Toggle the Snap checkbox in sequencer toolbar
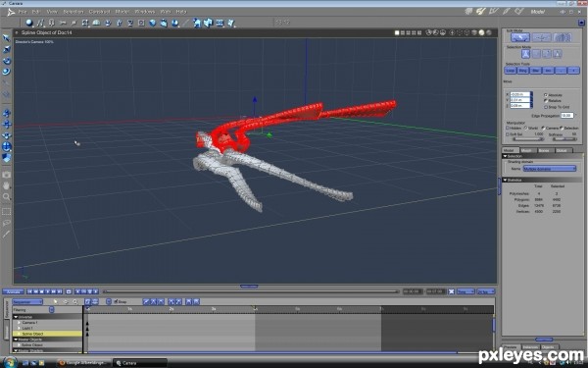Viewport: 588px width, 368px height. point(116,301)
